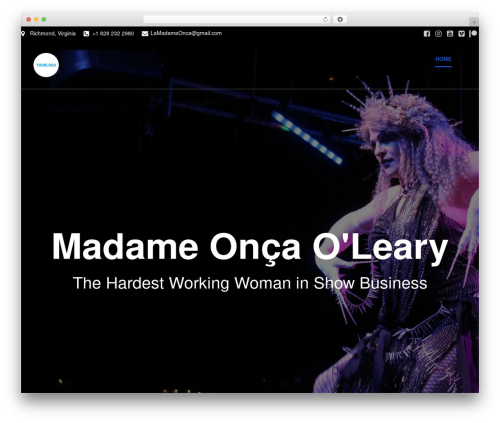This screenshot has width=500, height=423.
Task: Click the LaMadameOnca@gmail.com email link
Action: pos(186,33)
